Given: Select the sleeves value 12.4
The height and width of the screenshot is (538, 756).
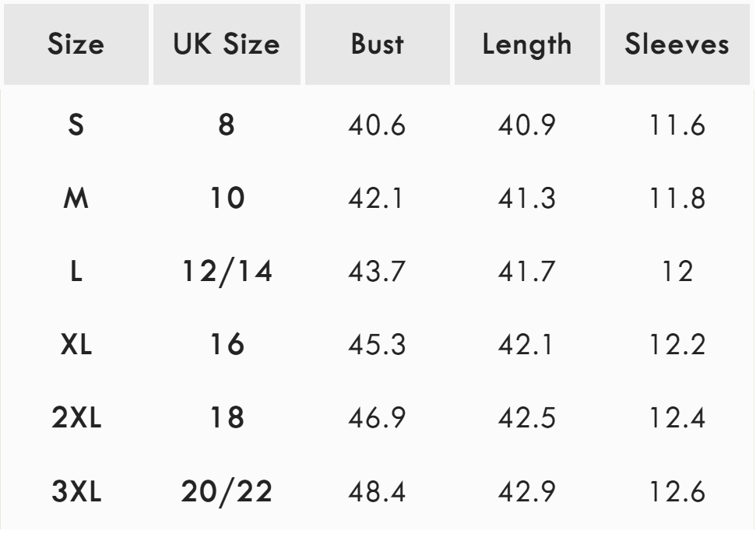Looking at the screenshot, I should tap(677, 418).
